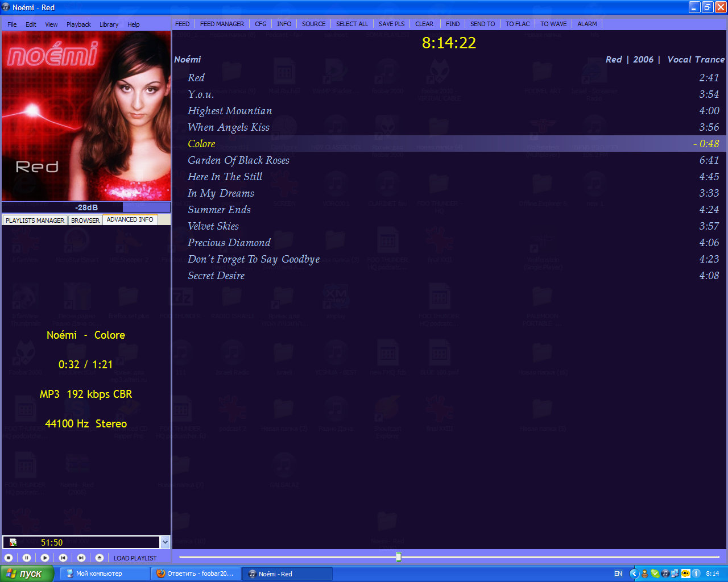This screenshot has width=728, height=582.
Task: Open the playlist dropdown arrow
Action: [165, 542]
